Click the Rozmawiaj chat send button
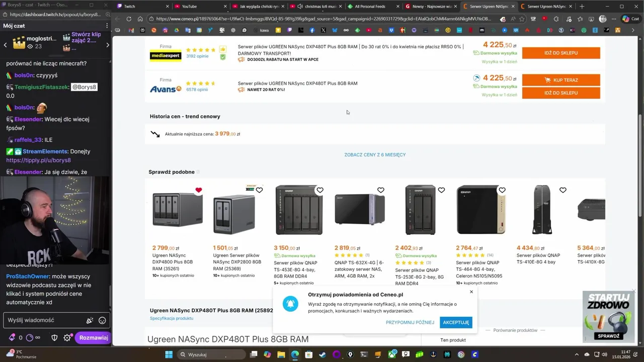 coord(94,338)
